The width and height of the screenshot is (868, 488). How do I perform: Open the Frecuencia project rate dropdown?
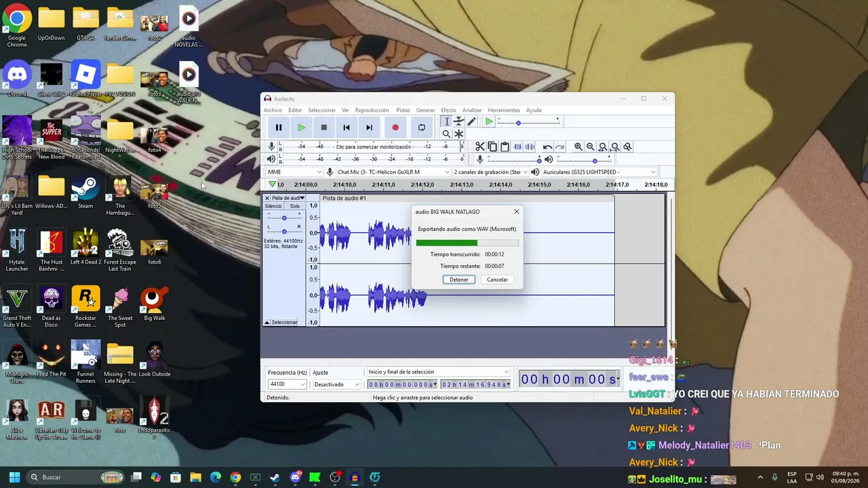pos(288,384)
